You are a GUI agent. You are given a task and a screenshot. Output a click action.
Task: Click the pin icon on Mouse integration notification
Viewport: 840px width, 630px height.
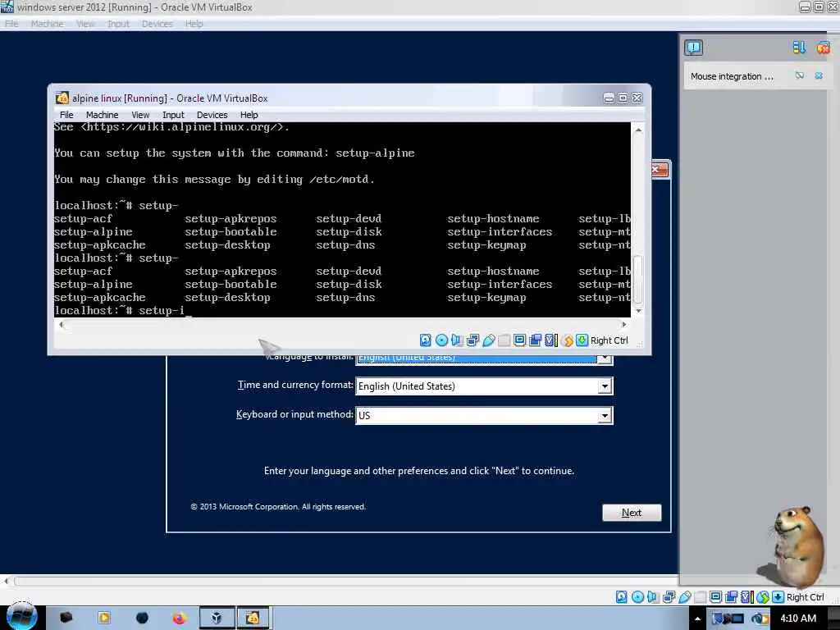799,76
